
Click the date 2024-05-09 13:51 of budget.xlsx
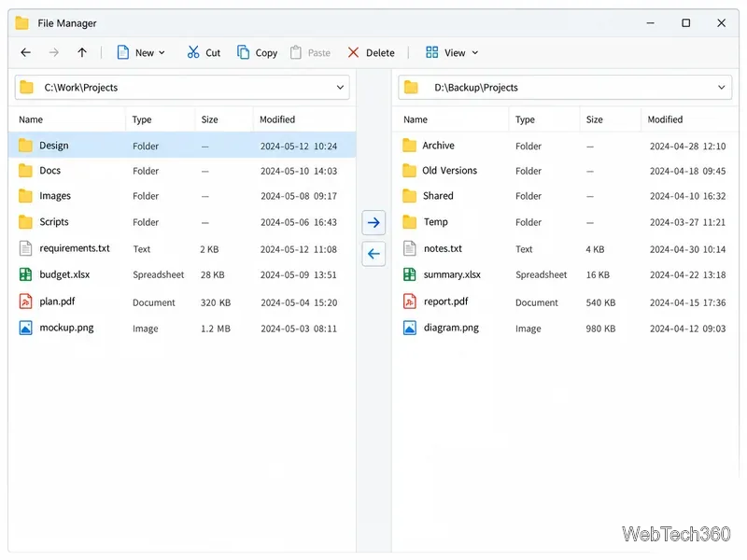299,274
